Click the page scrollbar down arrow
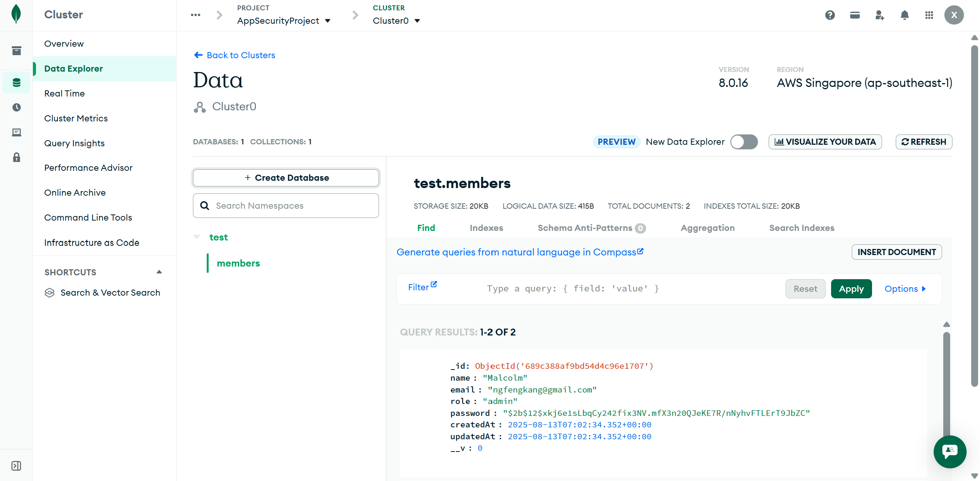Viewport: 980px width, 481px height. coord(975,476)
